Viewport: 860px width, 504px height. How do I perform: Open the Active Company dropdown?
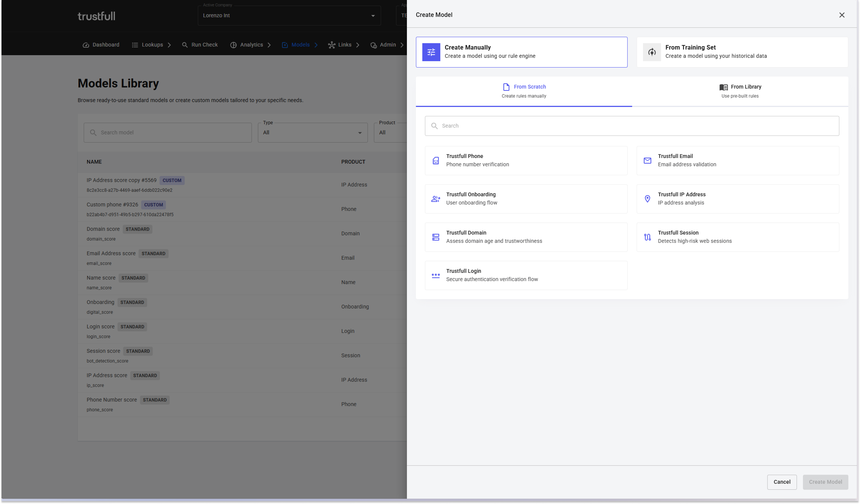[289, 16]
